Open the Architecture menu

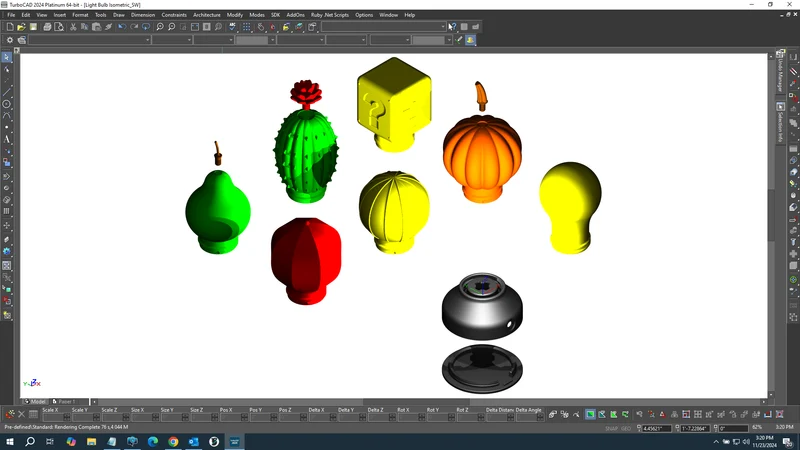207,15
